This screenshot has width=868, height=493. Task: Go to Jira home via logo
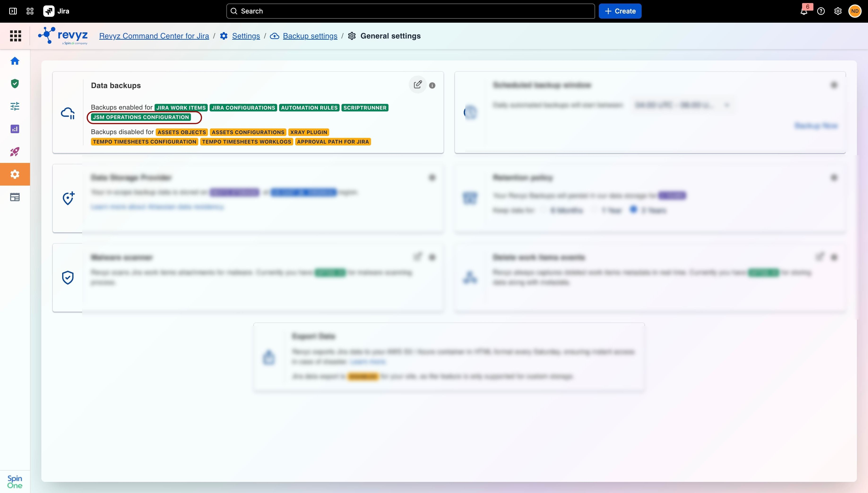click(x=56, y=11)
